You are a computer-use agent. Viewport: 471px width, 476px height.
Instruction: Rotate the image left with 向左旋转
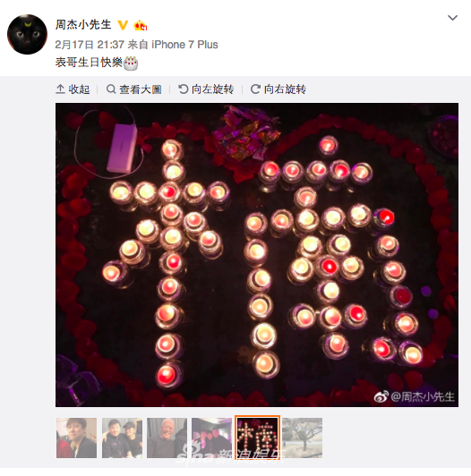206,89
